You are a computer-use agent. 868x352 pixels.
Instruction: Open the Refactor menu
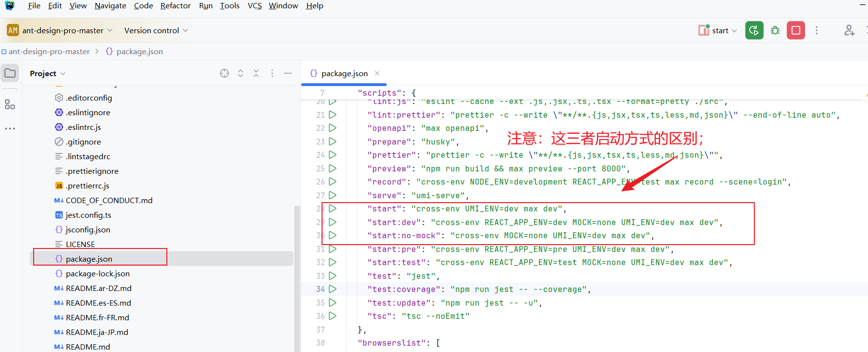(x=175, y=6)
